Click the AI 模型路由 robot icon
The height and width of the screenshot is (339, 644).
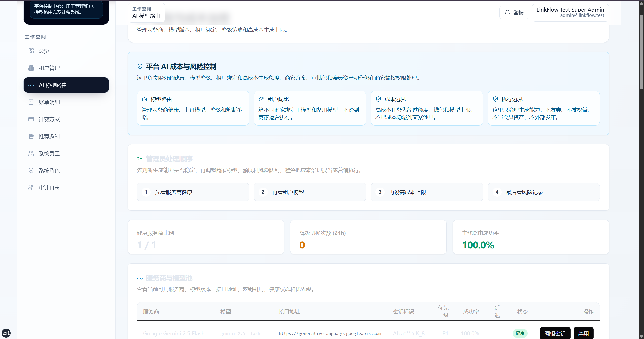31,85
